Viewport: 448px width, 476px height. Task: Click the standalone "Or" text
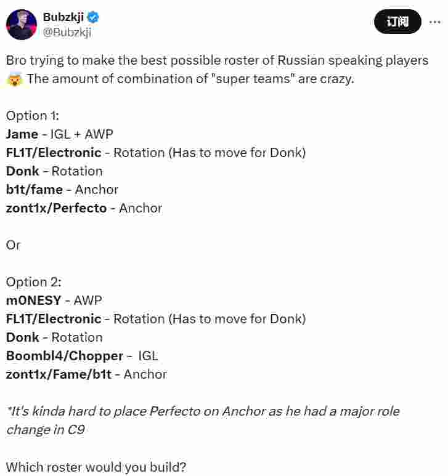pyautogui.click(x=13, y=245)
